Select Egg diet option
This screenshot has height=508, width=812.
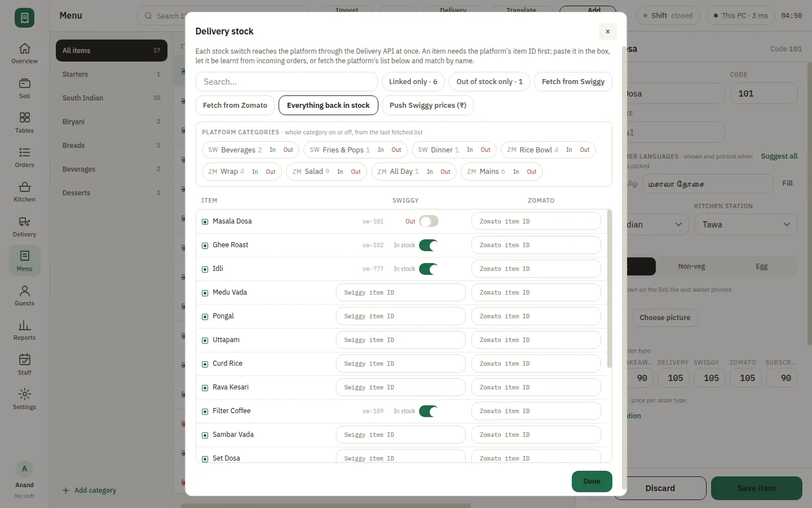coord(761,266)
